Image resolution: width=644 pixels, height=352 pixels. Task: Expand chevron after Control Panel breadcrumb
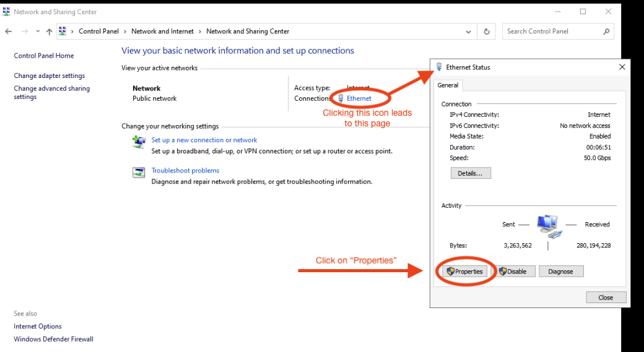(125, 32)
